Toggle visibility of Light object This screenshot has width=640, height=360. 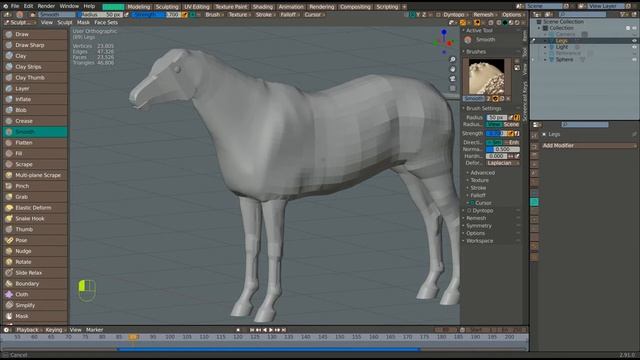634,47
